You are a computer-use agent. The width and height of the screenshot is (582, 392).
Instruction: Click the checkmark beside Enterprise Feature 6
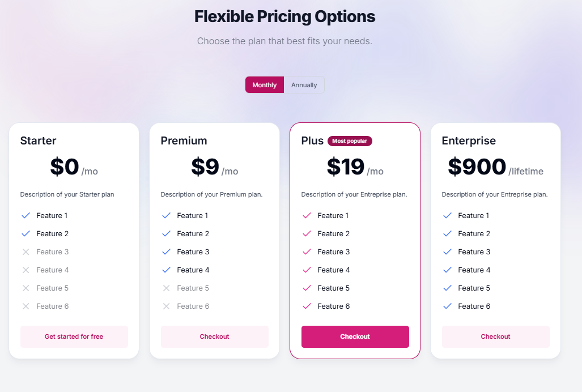[447, 306]
